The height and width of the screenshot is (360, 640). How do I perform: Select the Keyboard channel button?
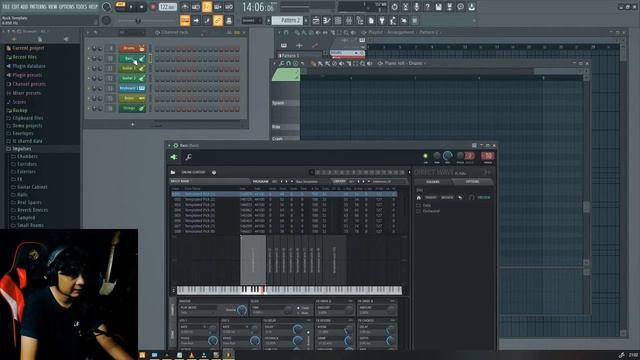(132, 88)
